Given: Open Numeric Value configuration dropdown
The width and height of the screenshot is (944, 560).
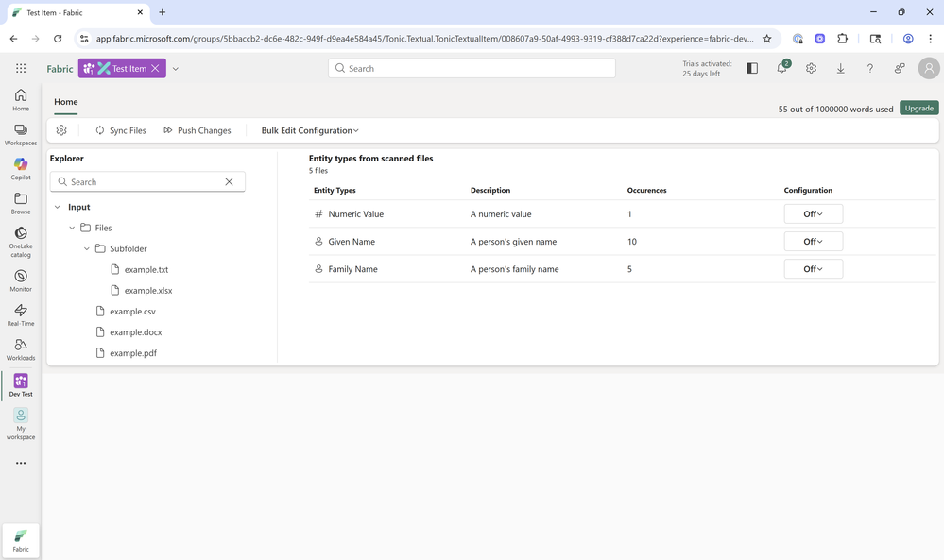Looking at the screenshot, I should tap(813, 214).
